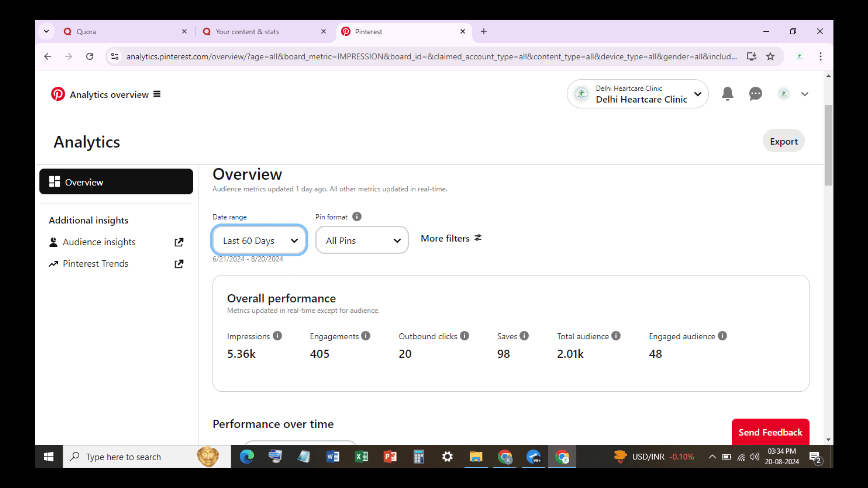Image resolution: width=868 pixels, height=488 pixels.
Task: Open the notifications bell
Action: coord(728,94)
